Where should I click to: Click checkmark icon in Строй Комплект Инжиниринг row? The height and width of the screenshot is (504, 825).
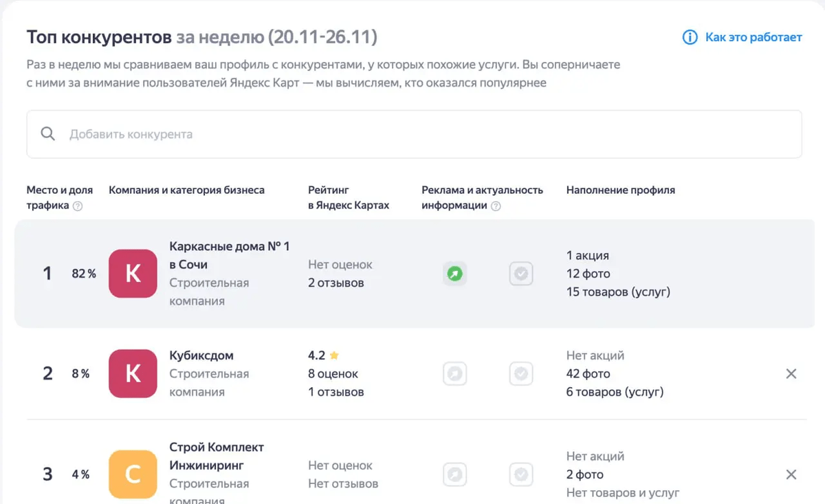pos(521,474)
